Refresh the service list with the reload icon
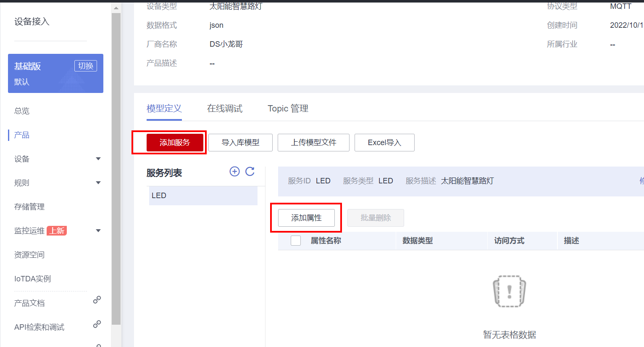The height and width of the screenshot is (347, 644). (250, 172)
